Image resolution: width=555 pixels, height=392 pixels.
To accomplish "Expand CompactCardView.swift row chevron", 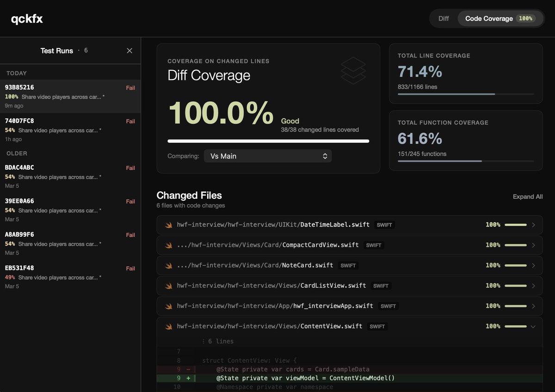I will (533, 245).
